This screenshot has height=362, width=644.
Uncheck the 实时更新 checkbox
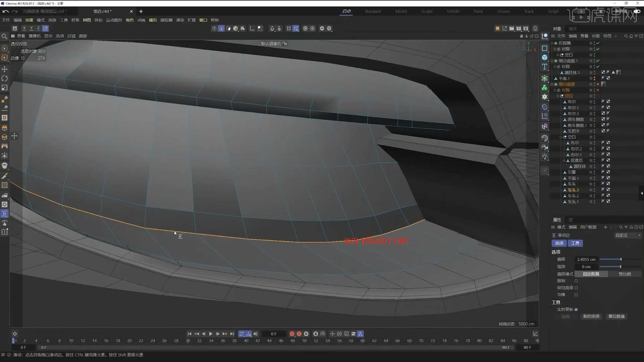576,309
